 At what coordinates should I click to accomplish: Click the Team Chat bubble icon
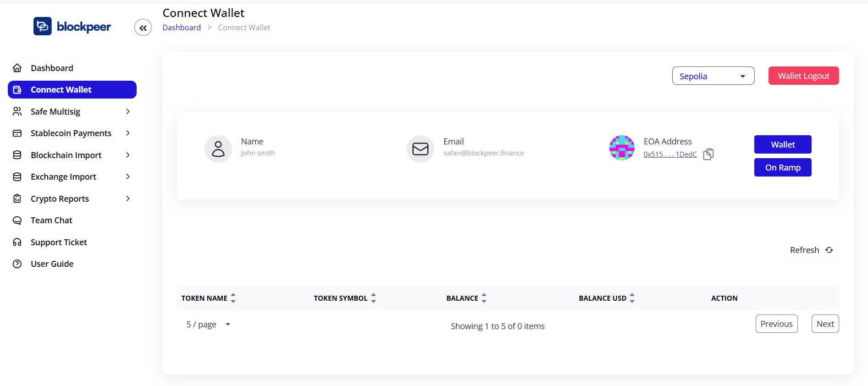click(17, 221)
